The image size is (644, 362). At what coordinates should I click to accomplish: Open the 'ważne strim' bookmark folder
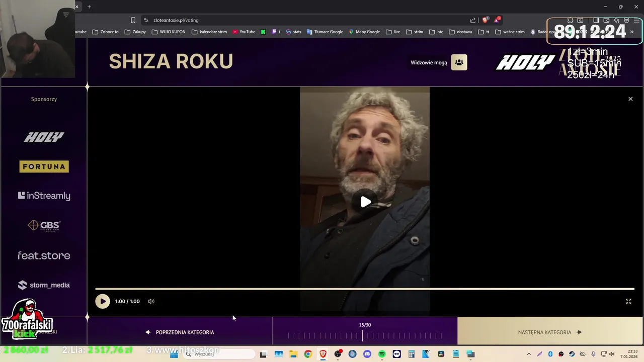(x=510, y=32)
